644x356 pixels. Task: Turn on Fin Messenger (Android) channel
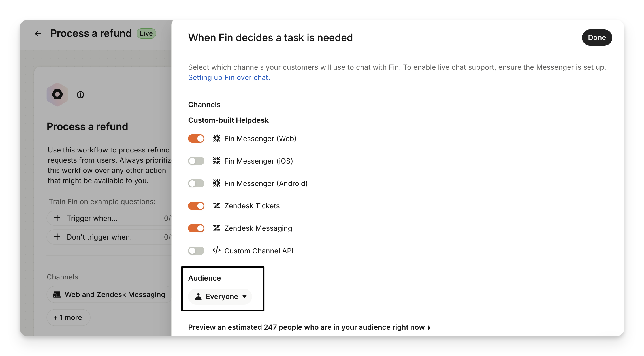tap(196, 183)
